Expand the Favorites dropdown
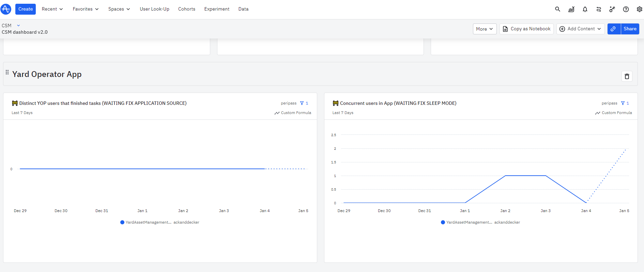 pos(86,9)
